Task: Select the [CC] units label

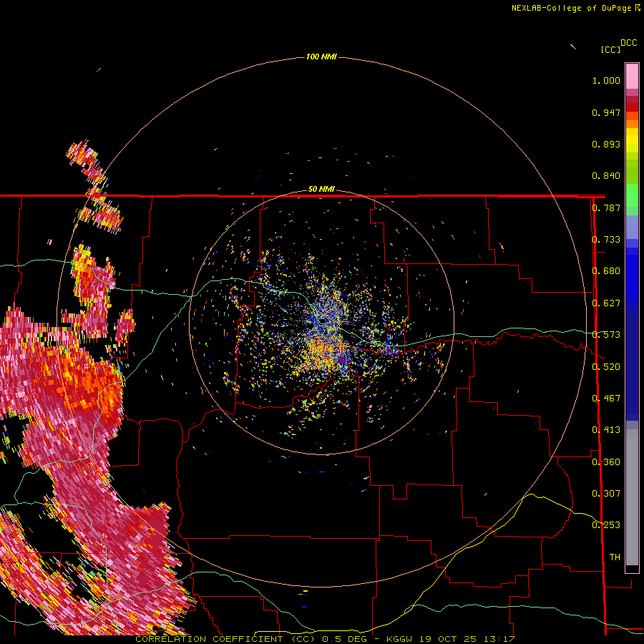Action: (610, 49)
